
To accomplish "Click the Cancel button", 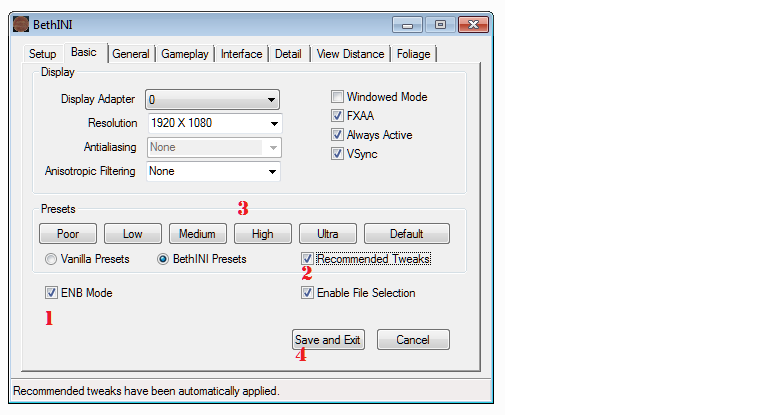I will [x=413, y=340].
